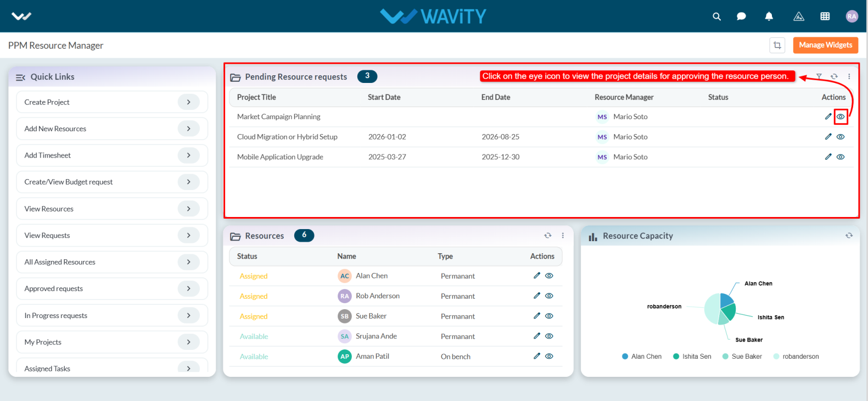868x401 pixels.
Task: Open Resources widget more options menu
Action: pos(563,236)
